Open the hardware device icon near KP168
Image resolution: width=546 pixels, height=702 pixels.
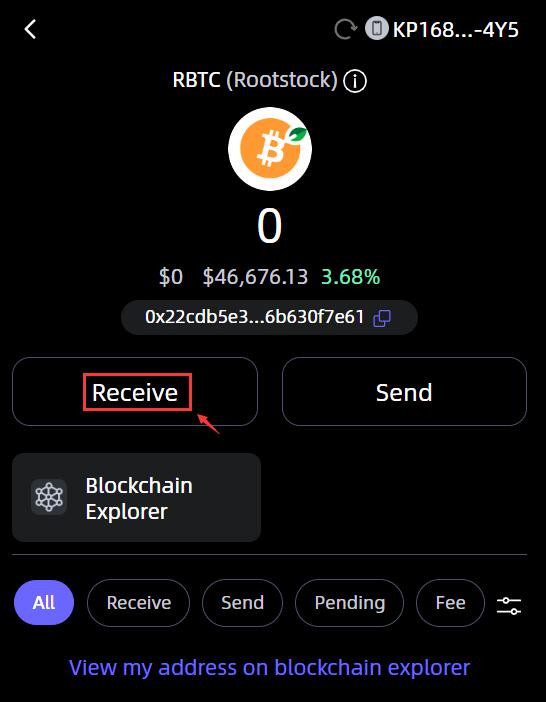click(x=376, y=29)
